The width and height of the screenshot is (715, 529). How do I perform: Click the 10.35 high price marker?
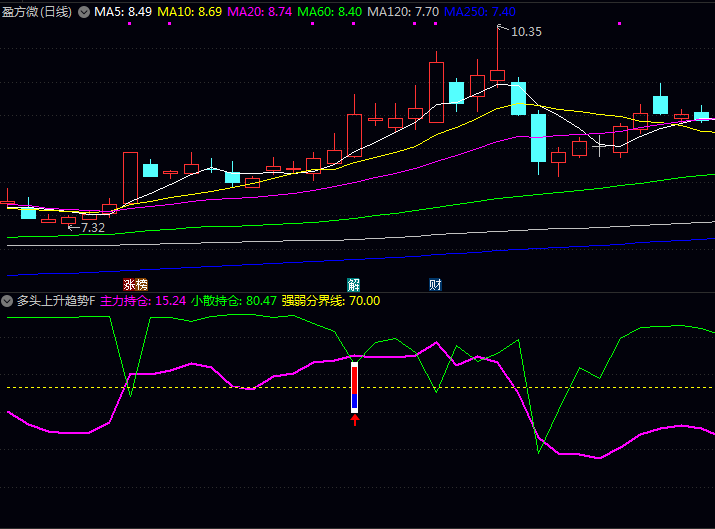click(x=525, y=32)
